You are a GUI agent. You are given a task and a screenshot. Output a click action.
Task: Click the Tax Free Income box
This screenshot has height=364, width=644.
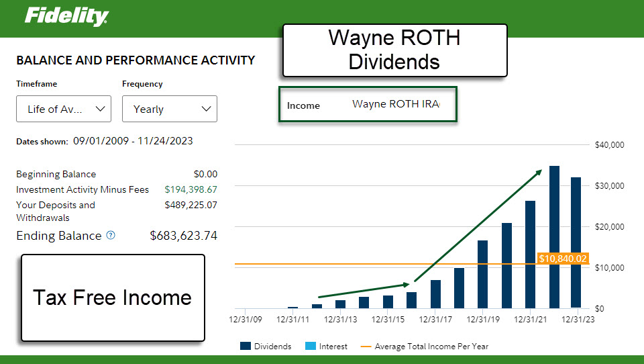(113, 298)
